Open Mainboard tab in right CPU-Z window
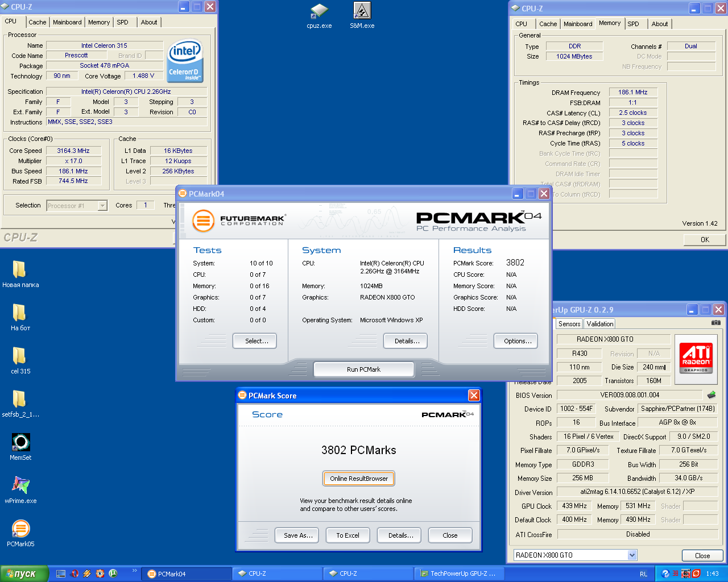 tap(578, 24)
